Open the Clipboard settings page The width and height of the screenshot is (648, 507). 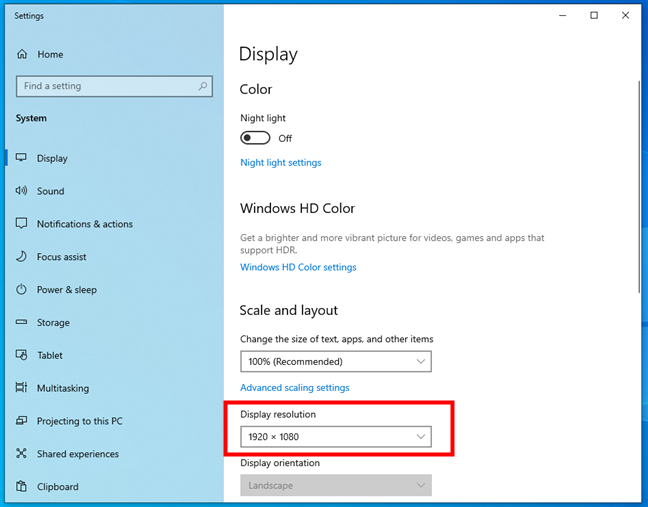pyautogui.click(x=57, y=487)
